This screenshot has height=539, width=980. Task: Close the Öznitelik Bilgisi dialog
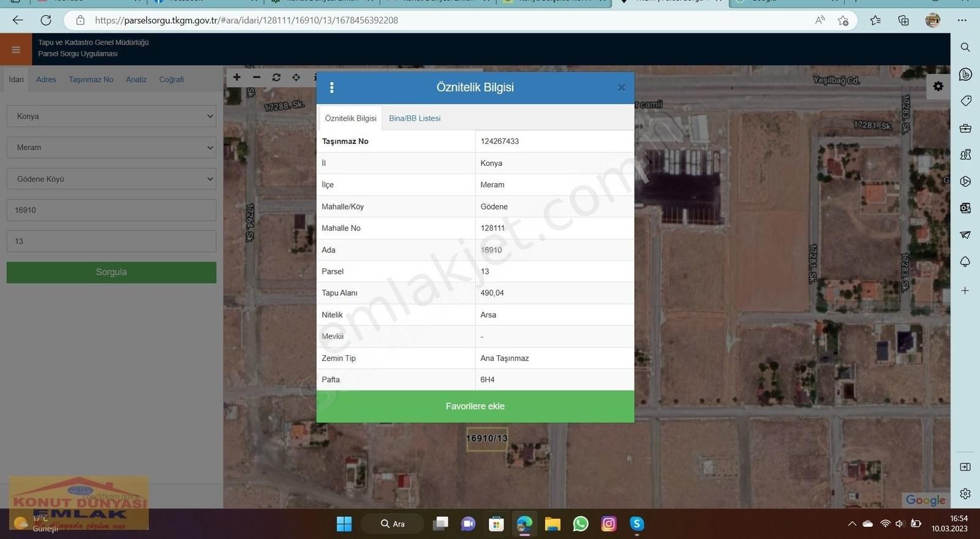pyautogui.click(x=621, y=88)
